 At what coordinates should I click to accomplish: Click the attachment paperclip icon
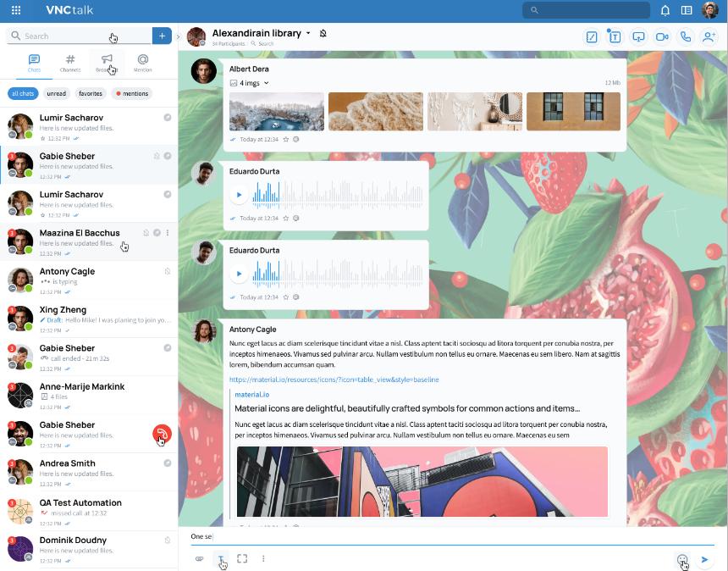[x=200, y=558]
